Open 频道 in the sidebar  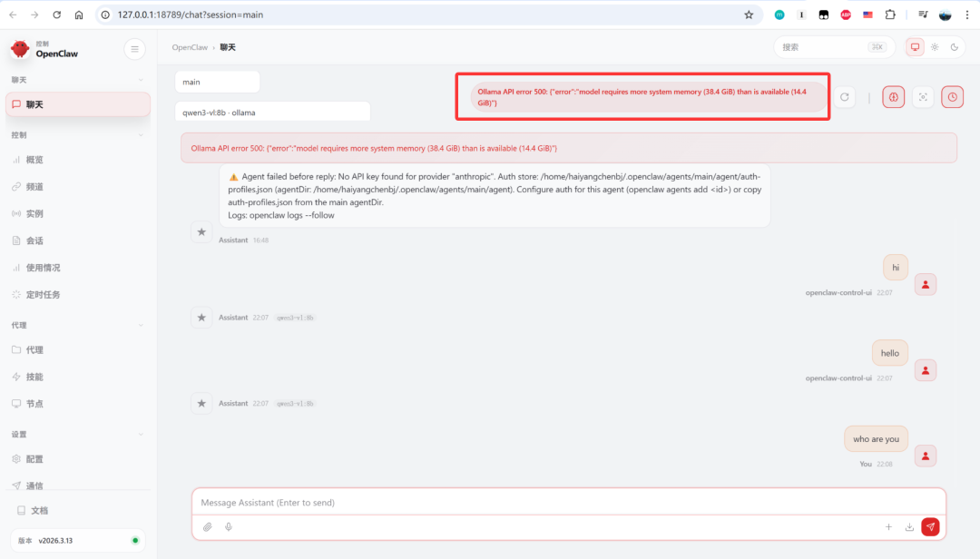point(78,186)
